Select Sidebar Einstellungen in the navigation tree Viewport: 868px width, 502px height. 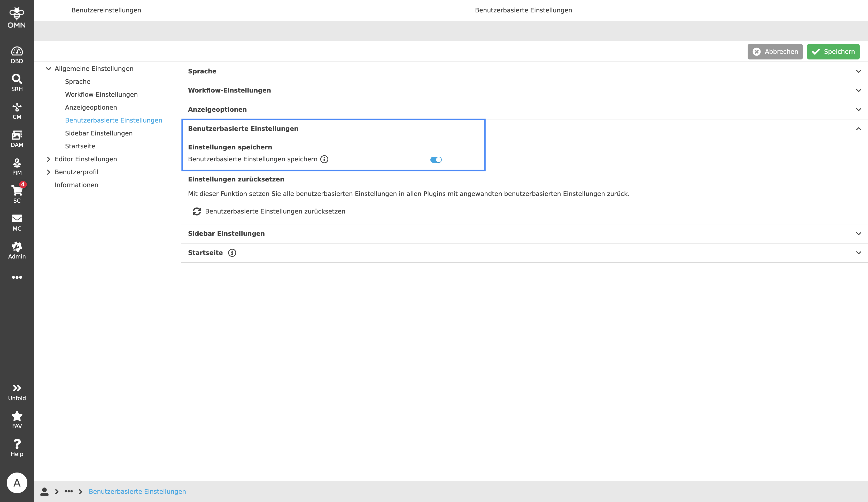tap(99, 133)
